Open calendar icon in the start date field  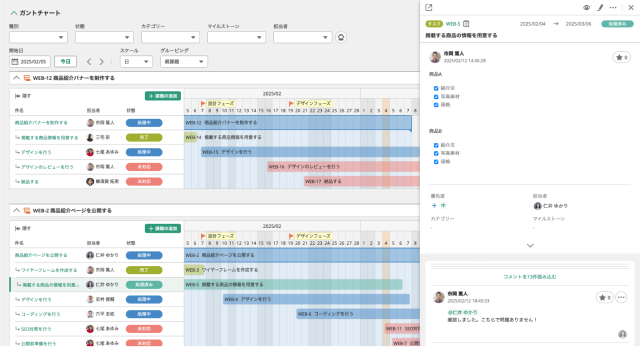pyautogui.click(x=15, y=62)
